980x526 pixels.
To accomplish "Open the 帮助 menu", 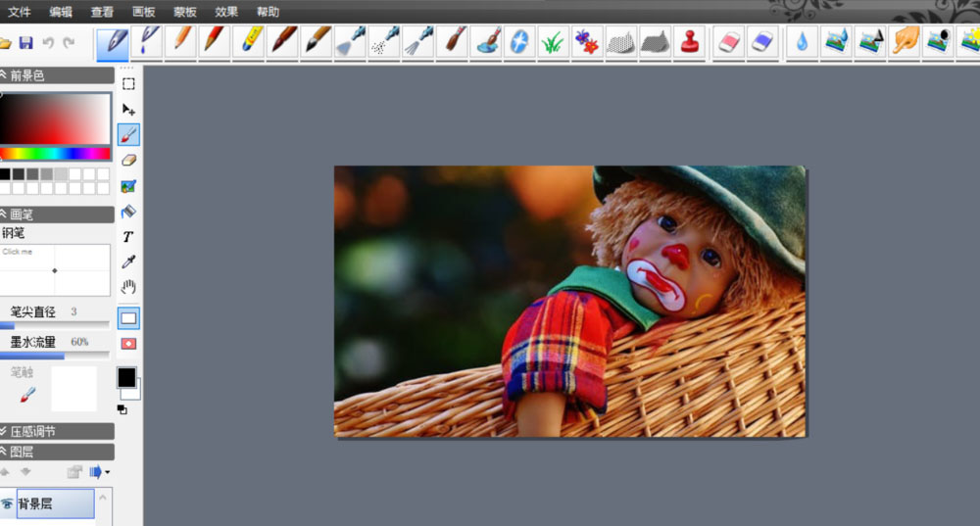I will (x=269, y=12).
